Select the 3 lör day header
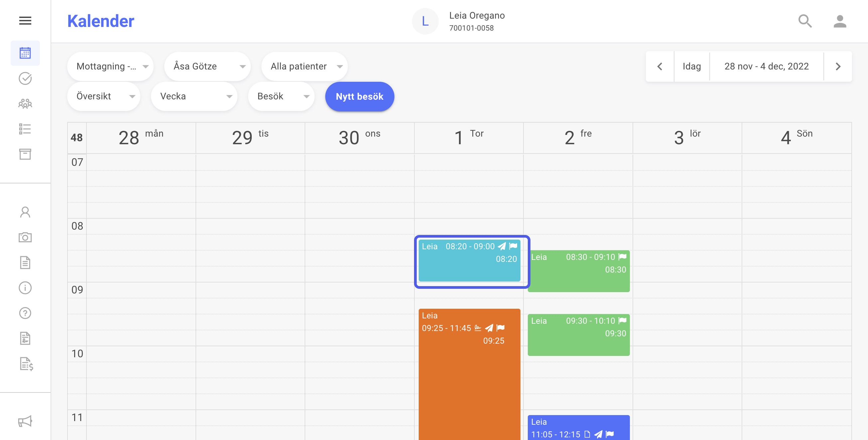The image size is (868, 440). click(x=687, y=138)
